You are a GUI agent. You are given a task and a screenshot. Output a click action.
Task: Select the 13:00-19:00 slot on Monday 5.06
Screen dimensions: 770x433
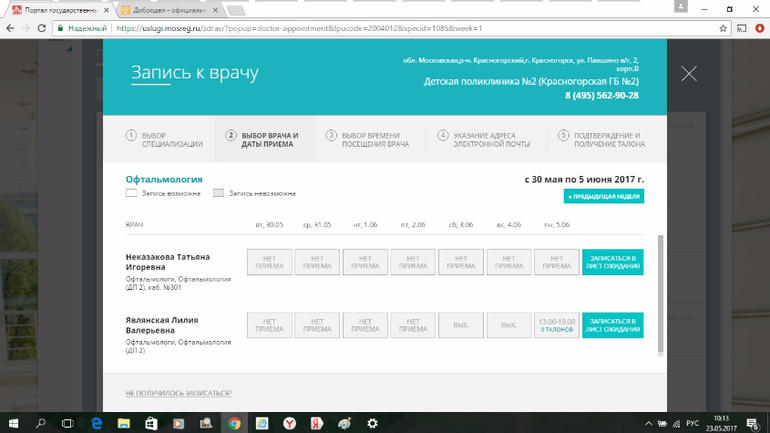pyautogui.click(x=556, y=325)
